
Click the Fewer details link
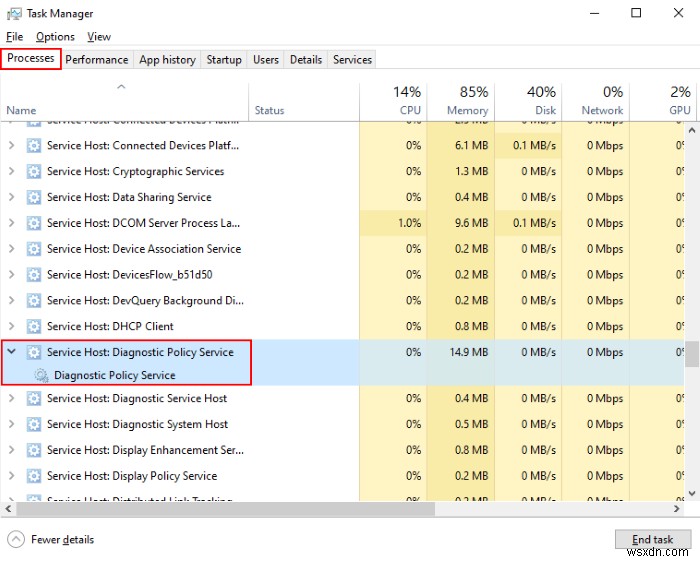(62, 540)
